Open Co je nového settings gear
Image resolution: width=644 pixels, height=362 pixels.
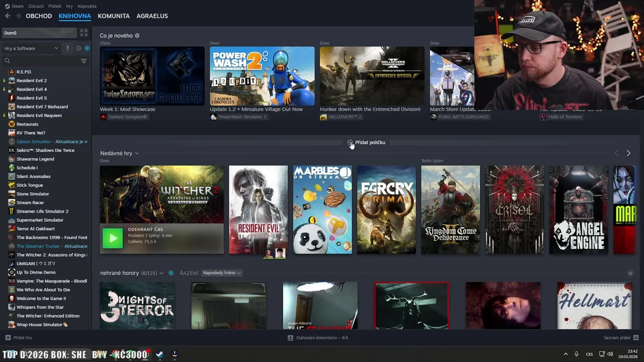(x=137, y=36)
